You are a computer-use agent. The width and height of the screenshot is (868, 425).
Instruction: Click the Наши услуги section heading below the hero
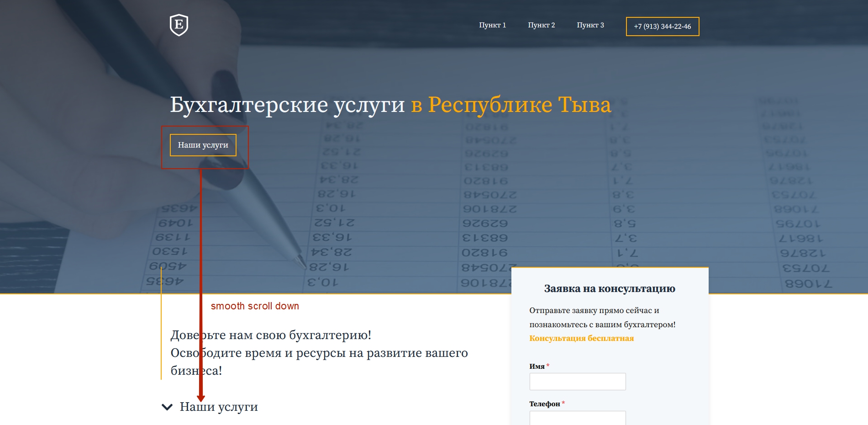[219, 407]
